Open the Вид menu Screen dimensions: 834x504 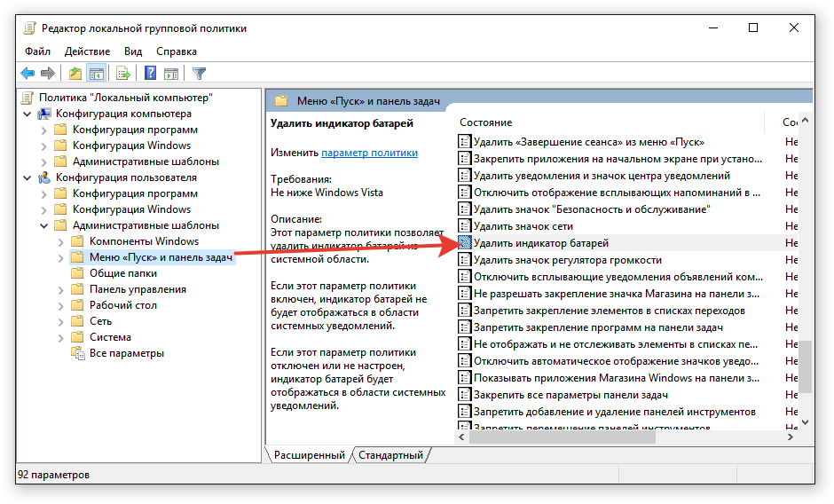(133, 51)
